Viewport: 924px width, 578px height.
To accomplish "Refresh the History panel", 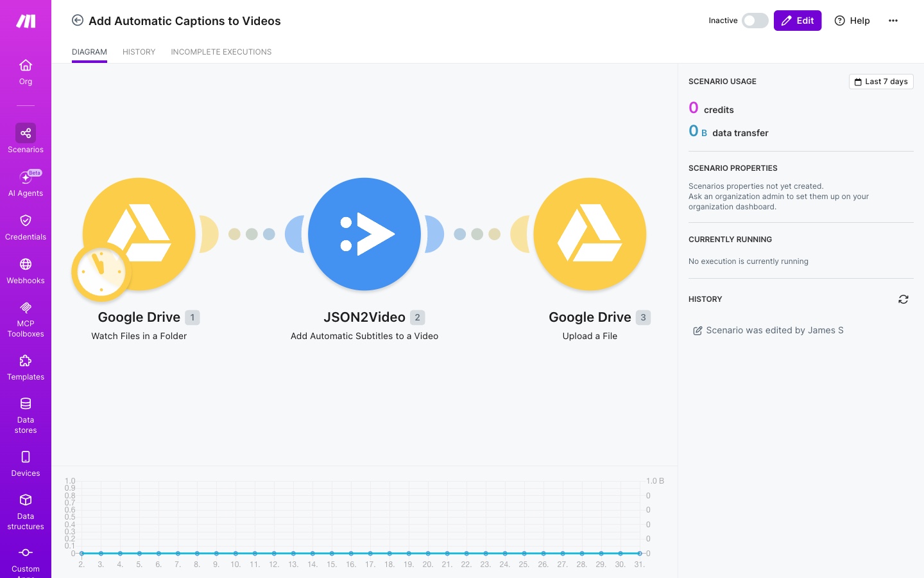I will tap(903, 299).
